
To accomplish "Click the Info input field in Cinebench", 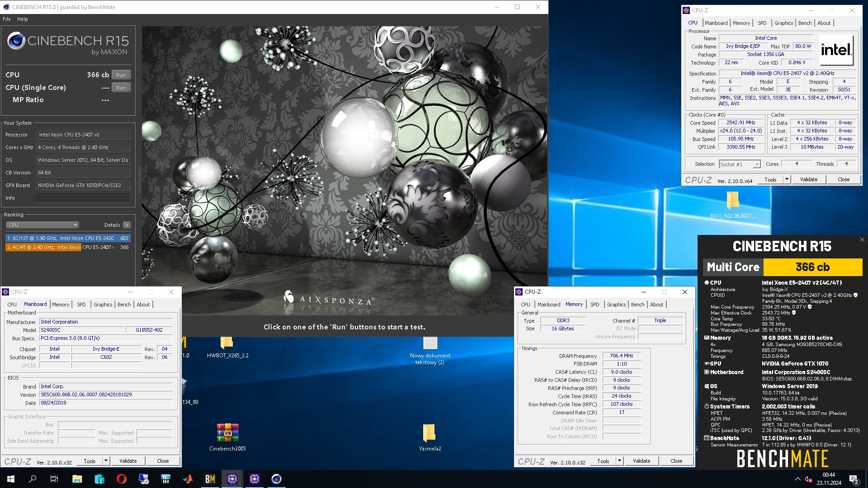I will [83, 198].
